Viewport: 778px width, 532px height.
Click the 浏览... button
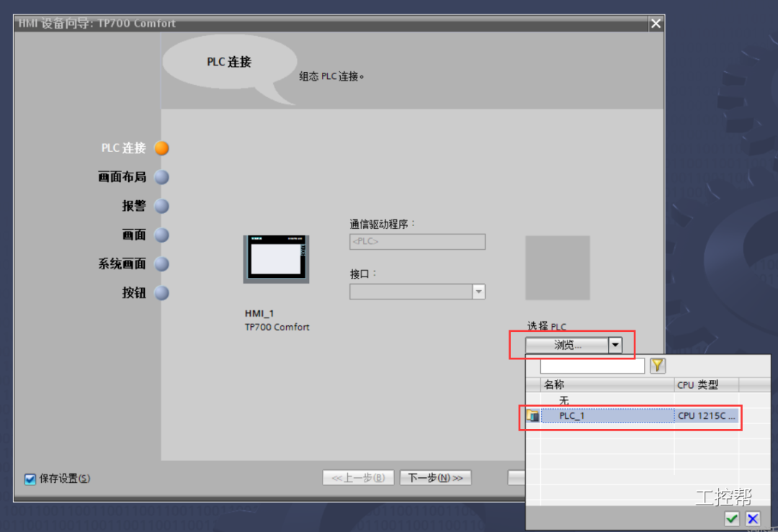pyautogui.click(x=567, y=345)
